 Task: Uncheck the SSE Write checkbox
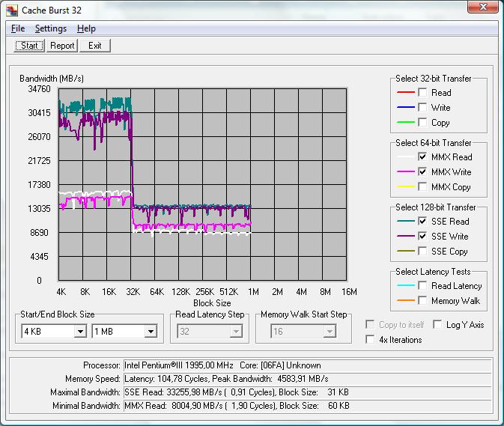click(423, 237)
